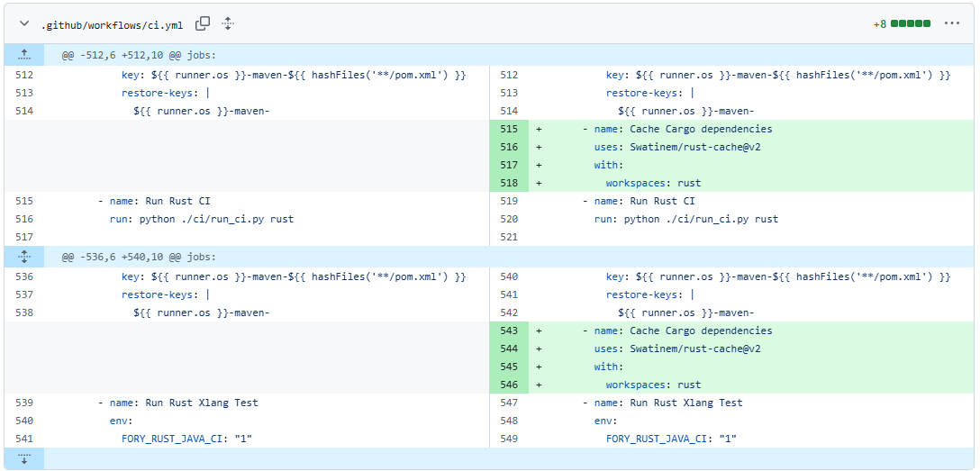Viewport: 980px width, 471px height.
Task: Select added line number 518
Action: pyautogui.click(x=510, y=184)
